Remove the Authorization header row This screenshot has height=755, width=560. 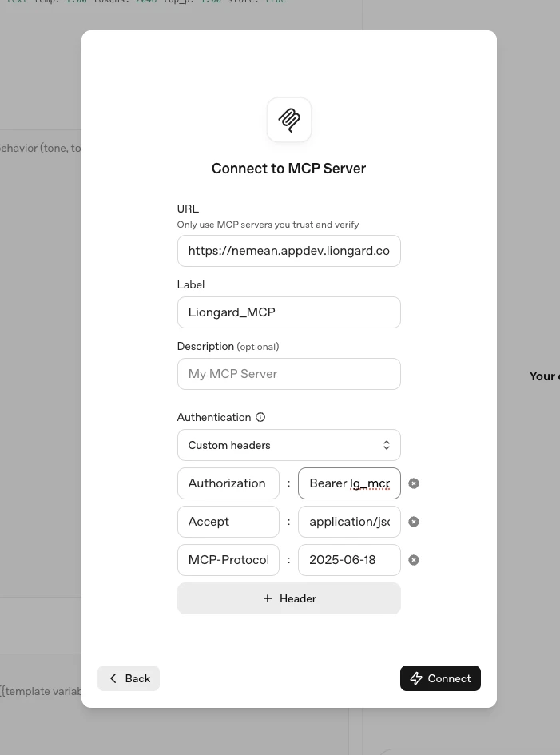tap(414, 483)
